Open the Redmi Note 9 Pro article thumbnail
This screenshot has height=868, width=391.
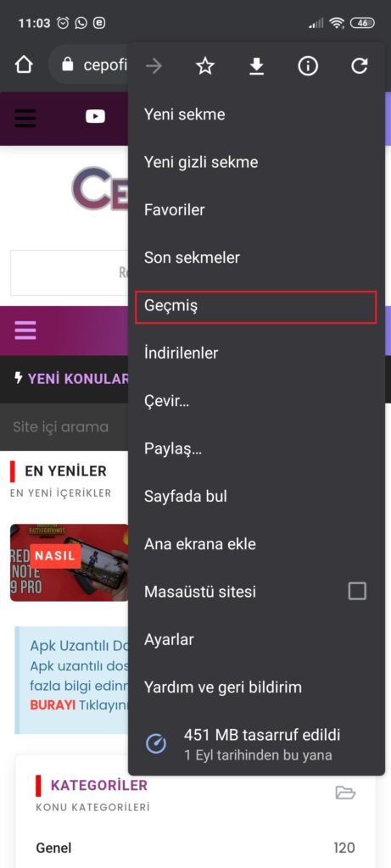[x=70, y=563]
